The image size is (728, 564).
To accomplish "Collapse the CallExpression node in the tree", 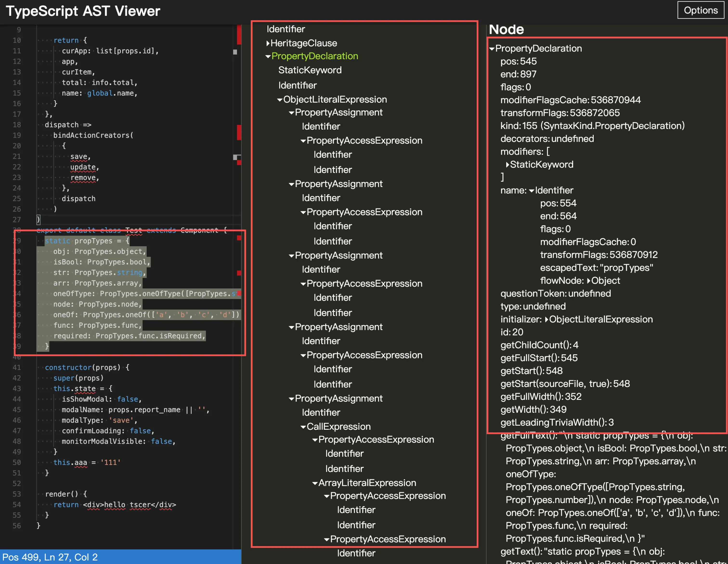I will point(303,427).
